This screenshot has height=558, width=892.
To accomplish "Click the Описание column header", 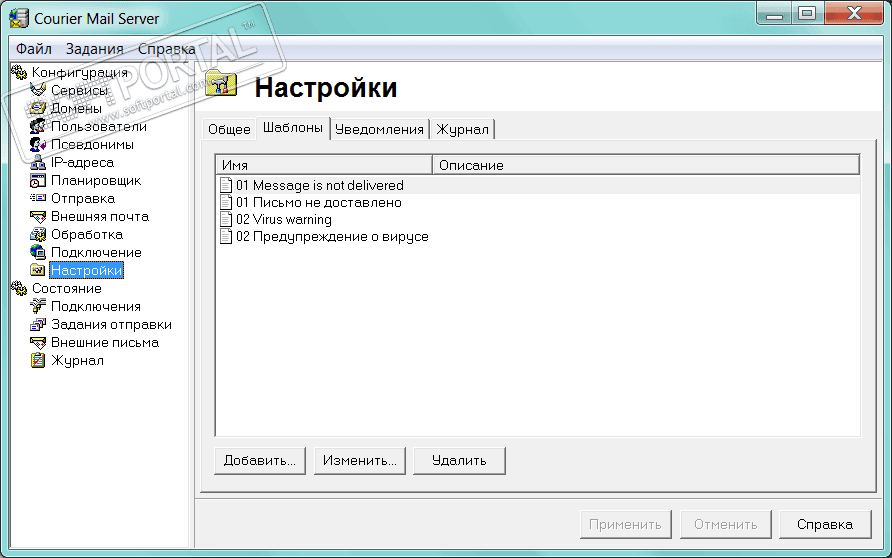I will point(646,165).
